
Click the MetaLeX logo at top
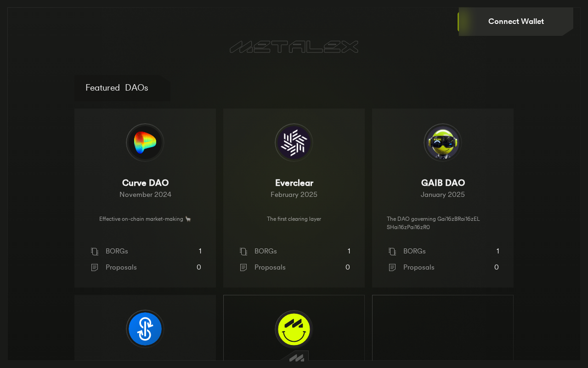(x=294, y=47)
